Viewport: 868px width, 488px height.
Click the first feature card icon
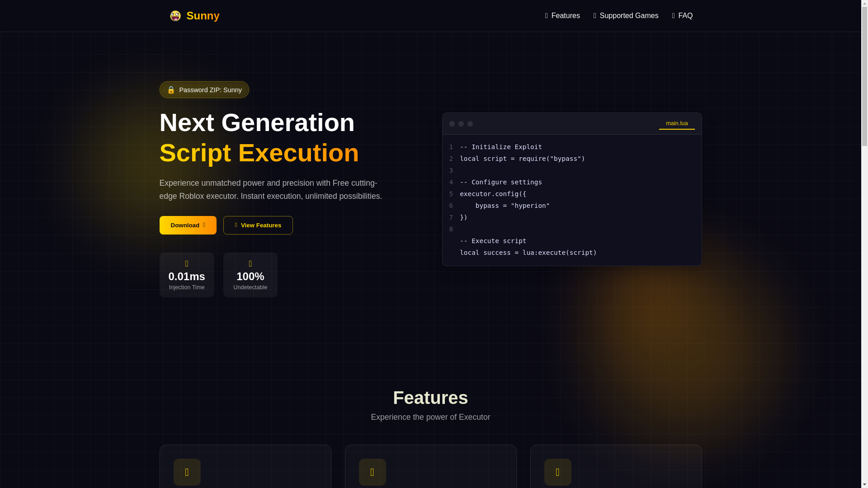point(187,472)
